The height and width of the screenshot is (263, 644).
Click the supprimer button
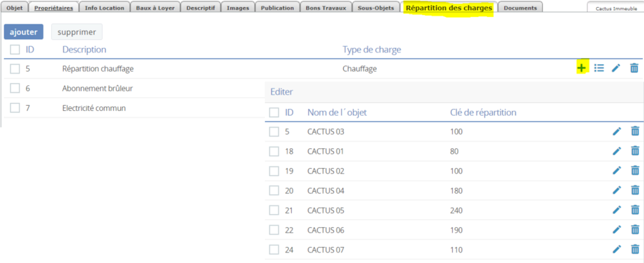pos(77,32)
